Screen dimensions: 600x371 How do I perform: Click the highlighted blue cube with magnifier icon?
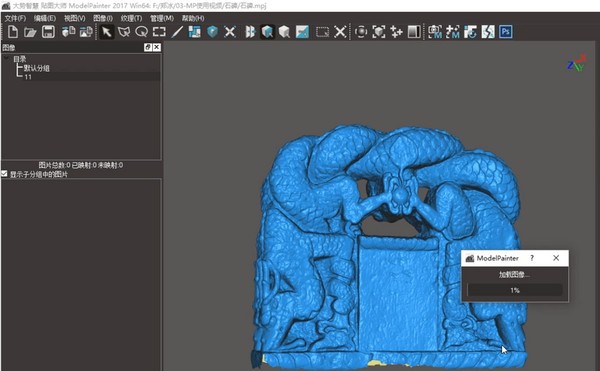[x=267, y=32]
